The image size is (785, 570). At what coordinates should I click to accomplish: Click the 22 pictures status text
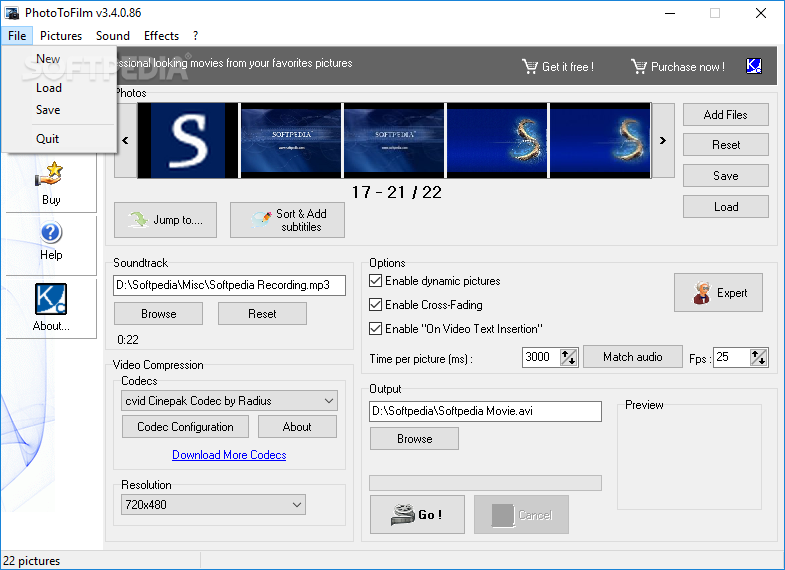[x=32, y=561]
